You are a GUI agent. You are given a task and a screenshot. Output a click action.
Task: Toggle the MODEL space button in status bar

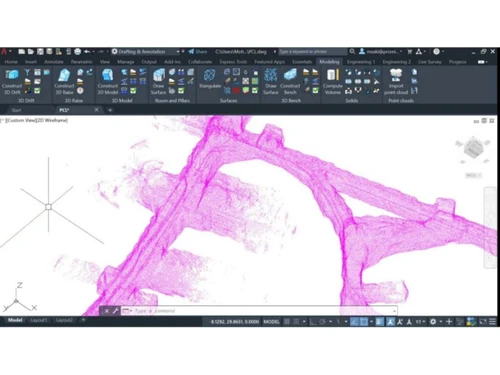point(271,322)
